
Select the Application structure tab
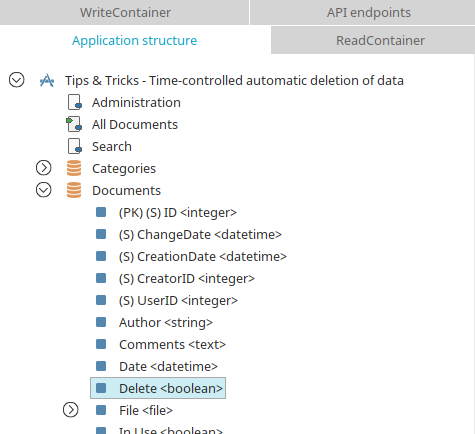click(x=135, y=40)
